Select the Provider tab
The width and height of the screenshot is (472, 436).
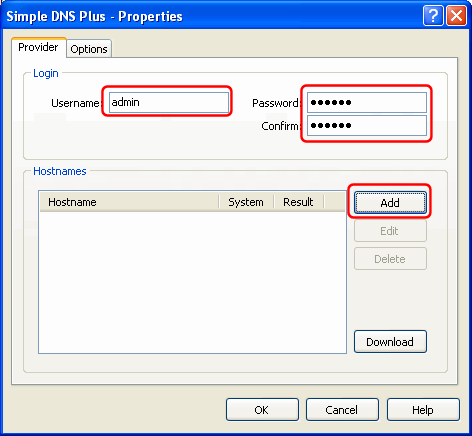coord(38,47)
